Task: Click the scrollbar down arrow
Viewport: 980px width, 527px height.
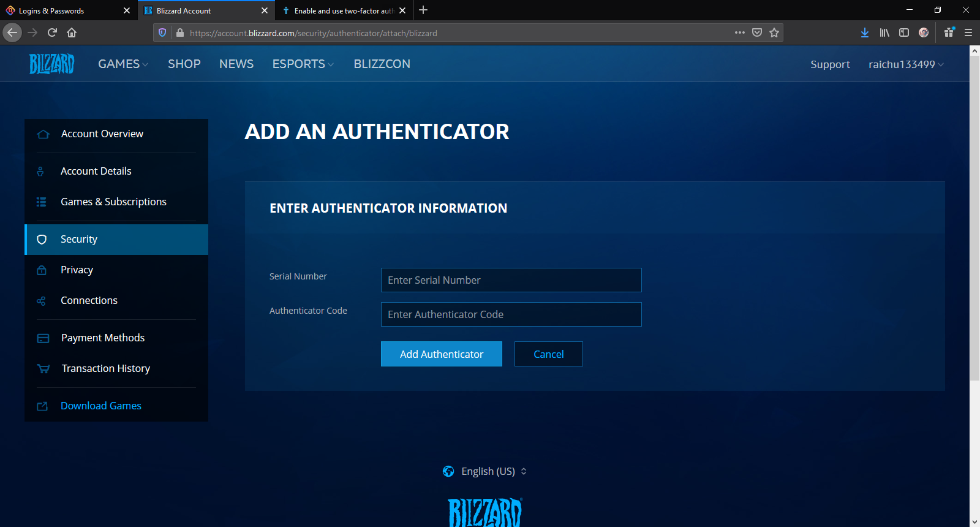Action: (974, 522)
